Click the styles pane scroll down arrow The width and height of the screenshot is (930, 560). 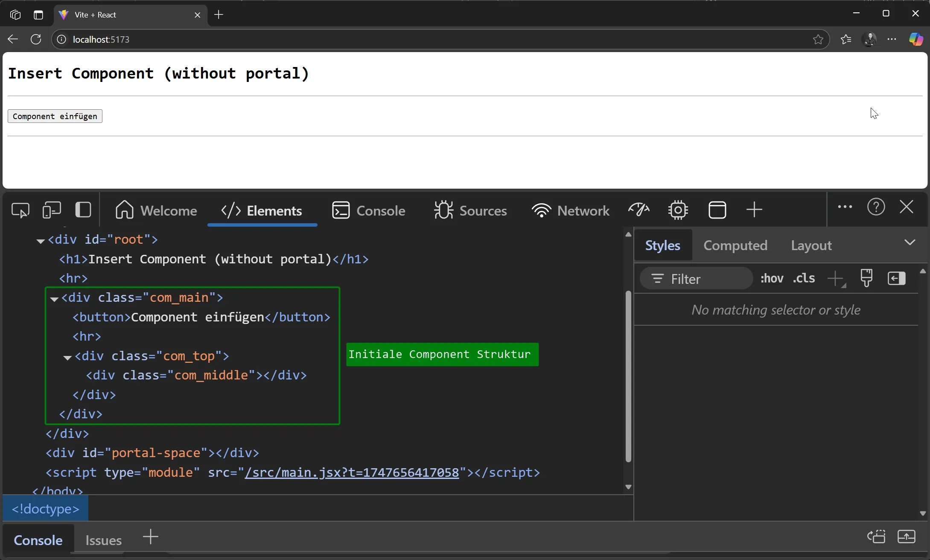tap(923, 513)
